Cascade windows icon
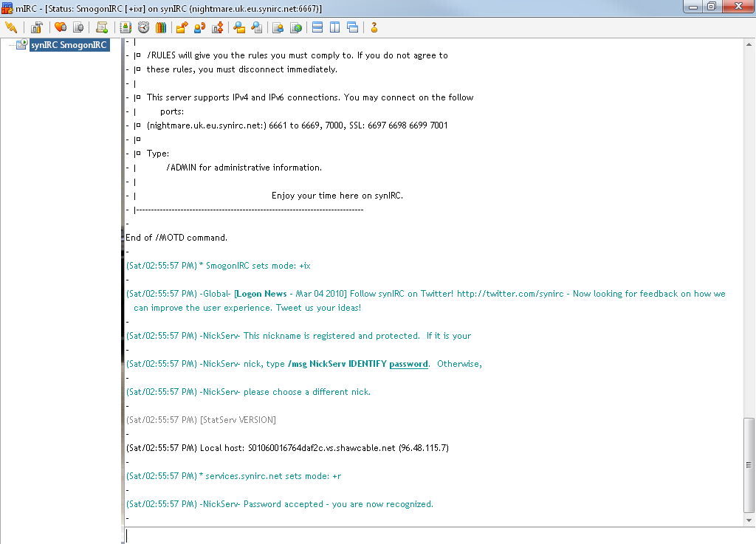Viewport: 756px width, 544px height. coord(353,27)
